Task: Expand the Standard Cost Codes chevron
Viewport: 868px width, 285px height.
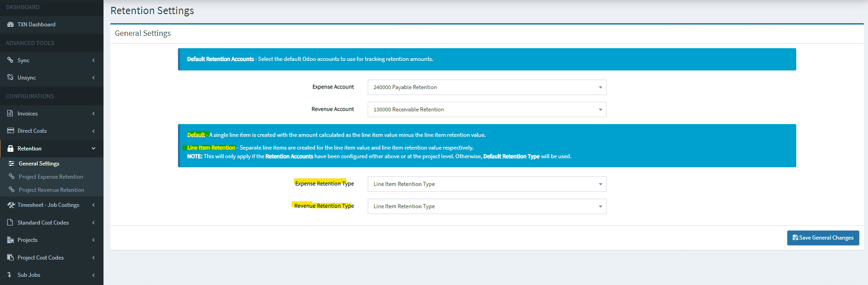Action: click(x=94, y=223)
